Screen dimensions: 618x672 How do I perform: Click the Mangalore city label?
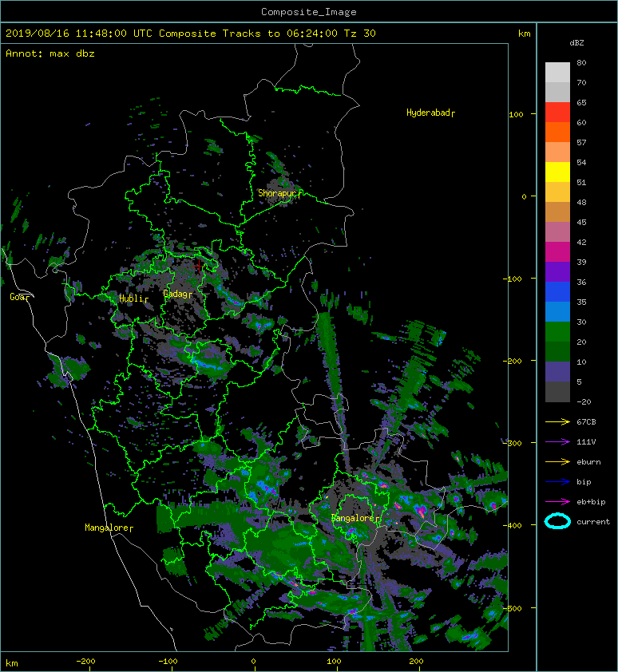pyautogui.click(x=109, y=528)
